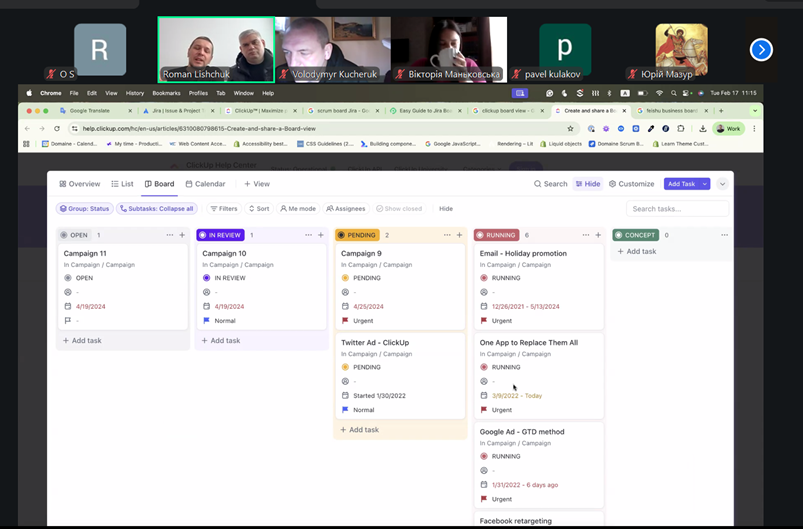Click the PENDING status color label

click(357, 235)
